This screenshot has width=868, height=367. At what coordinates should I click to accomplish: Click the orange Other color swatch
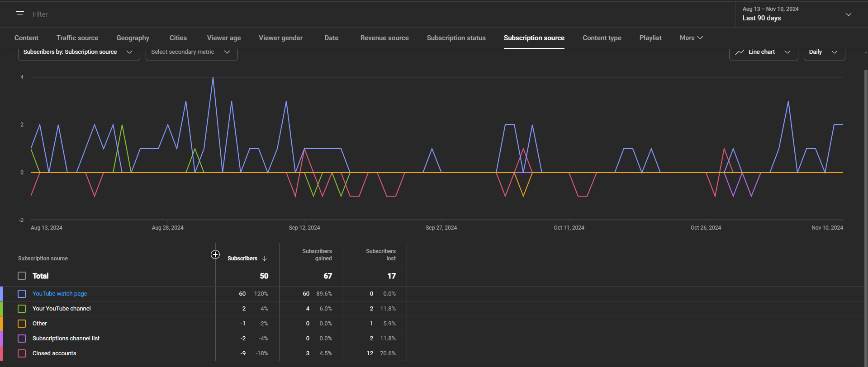[x=1, y=324]
